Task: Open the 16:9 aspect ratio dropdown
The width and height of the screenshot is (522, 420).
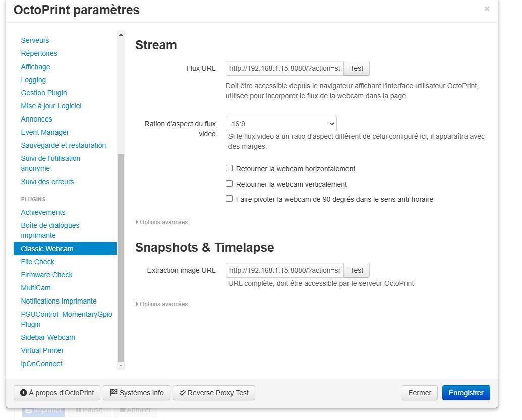Action: click(281, 124)
